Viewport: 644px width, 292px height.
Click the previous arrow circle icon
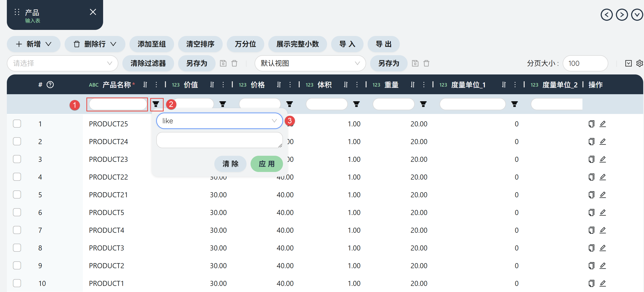point(607,15)
